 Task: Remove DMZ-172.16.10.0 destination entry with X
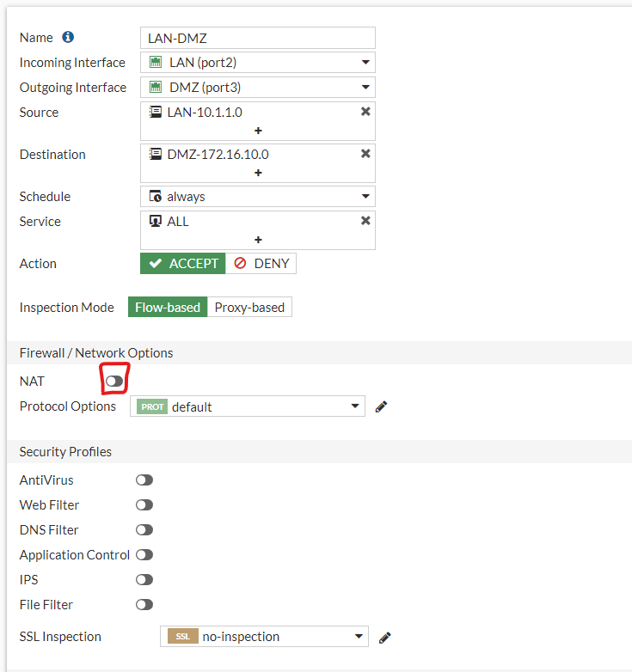pos(365,154)
